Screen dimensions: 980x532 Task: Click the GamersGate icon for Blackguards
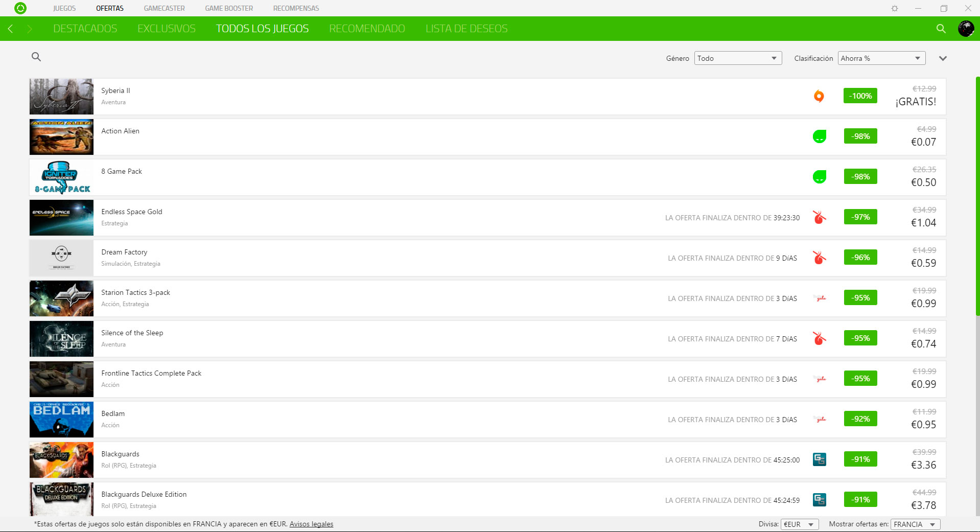click(x=820, y=459)
